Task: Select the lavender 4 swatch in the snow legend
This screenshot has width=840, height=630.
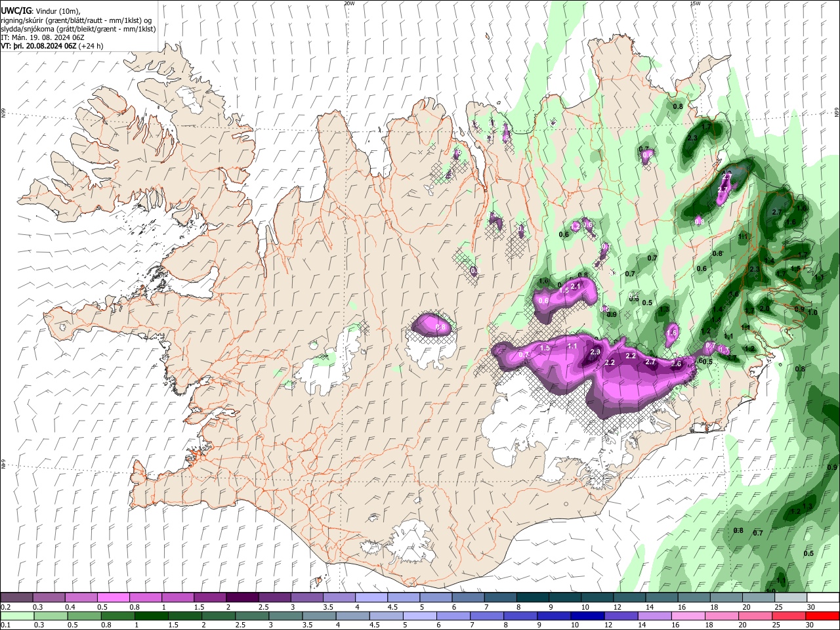Action: click(371, 597)
